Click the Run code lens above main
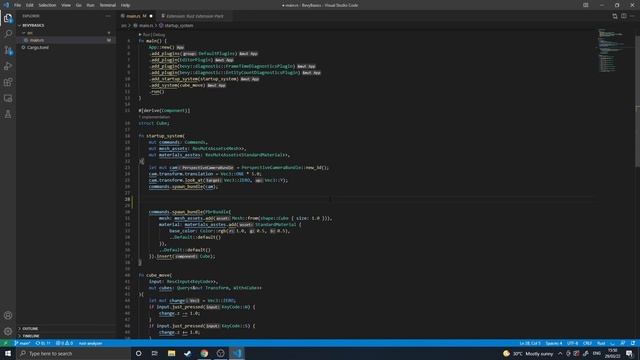This screenshot has height=360, width=640. click(x=146, y=35)
